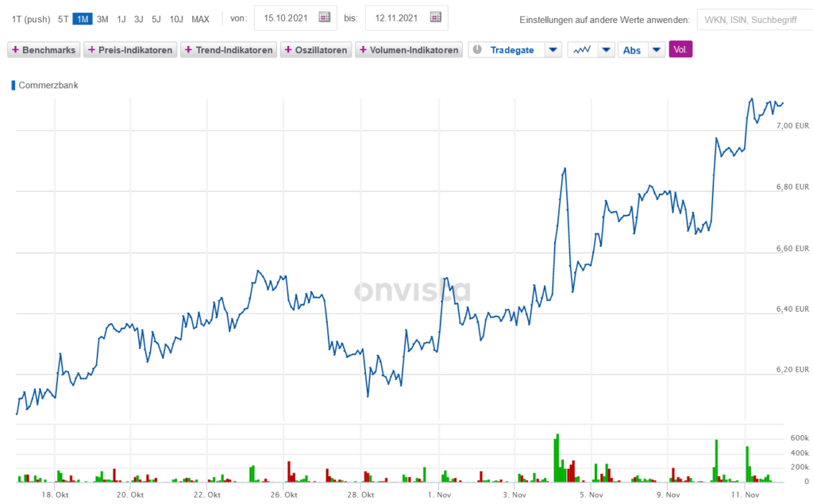Select the 5T time range
Screen dimensions: 813x504
[64, 19]
